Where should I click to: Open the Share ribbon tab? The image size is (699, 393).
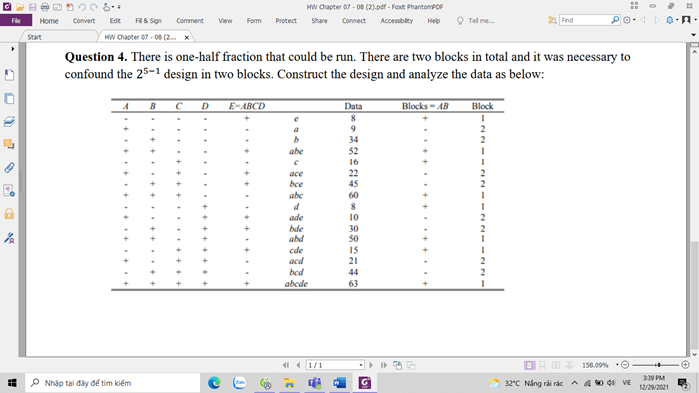319,20
